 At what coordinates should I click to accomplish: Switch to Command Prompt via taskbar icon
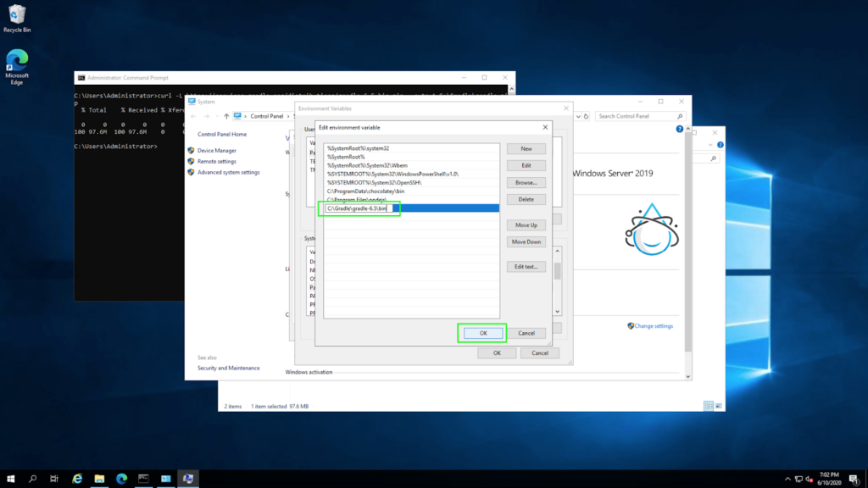(143, 479)
